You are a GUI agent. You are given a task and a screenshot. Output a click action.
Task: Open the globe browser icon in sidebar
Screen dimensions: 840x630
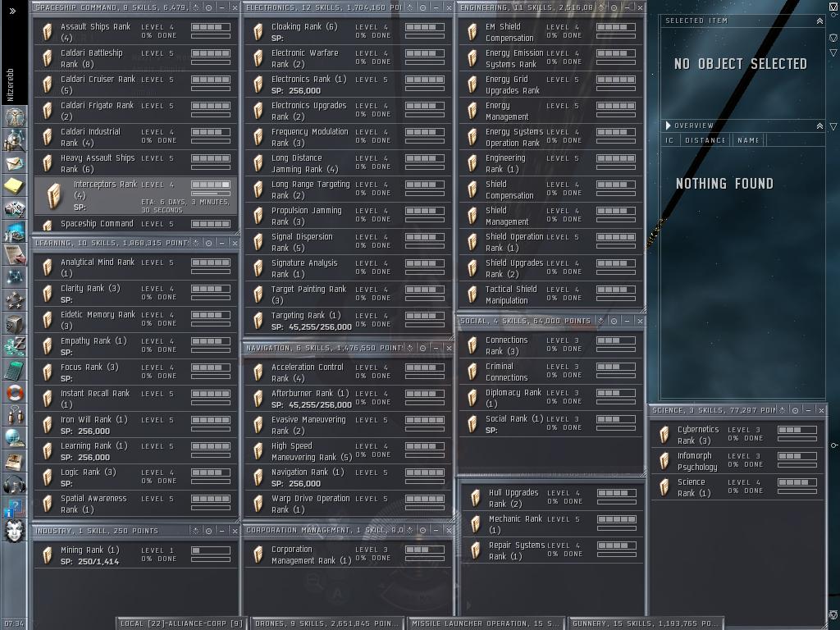[15, 439]
